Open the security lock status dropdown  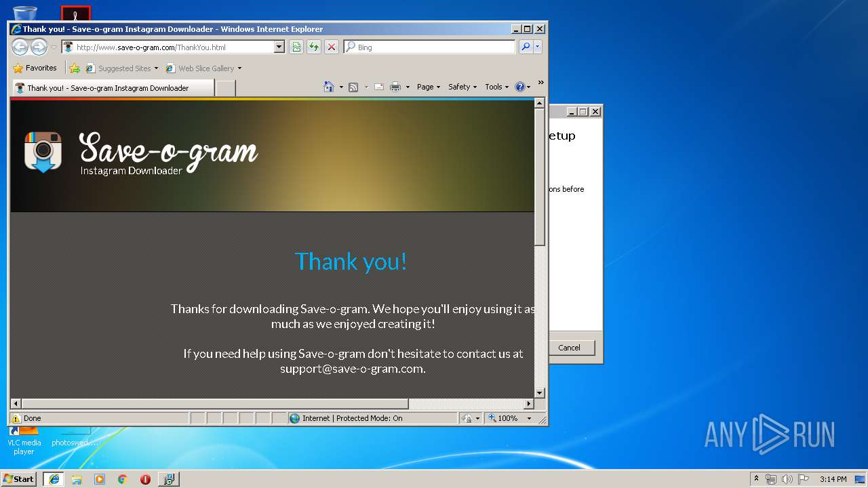pos(470,418)
